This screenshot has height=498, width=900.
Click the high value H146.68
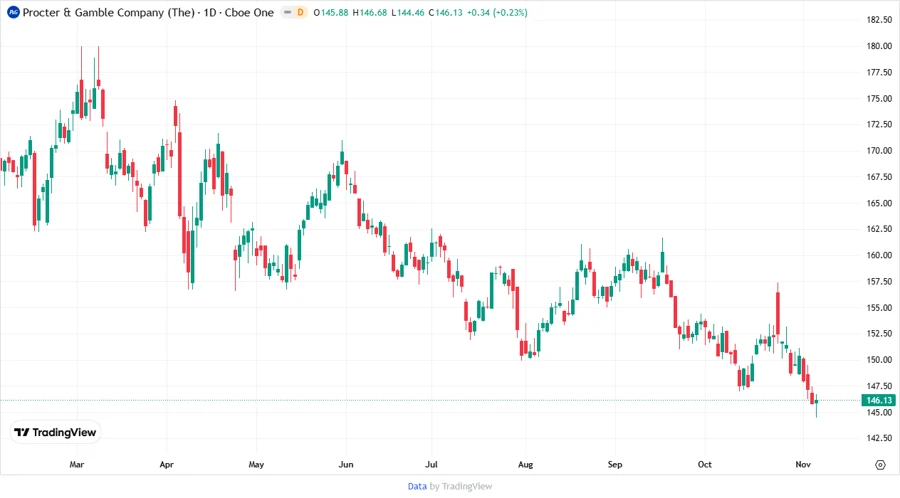(x=370, y=12)
